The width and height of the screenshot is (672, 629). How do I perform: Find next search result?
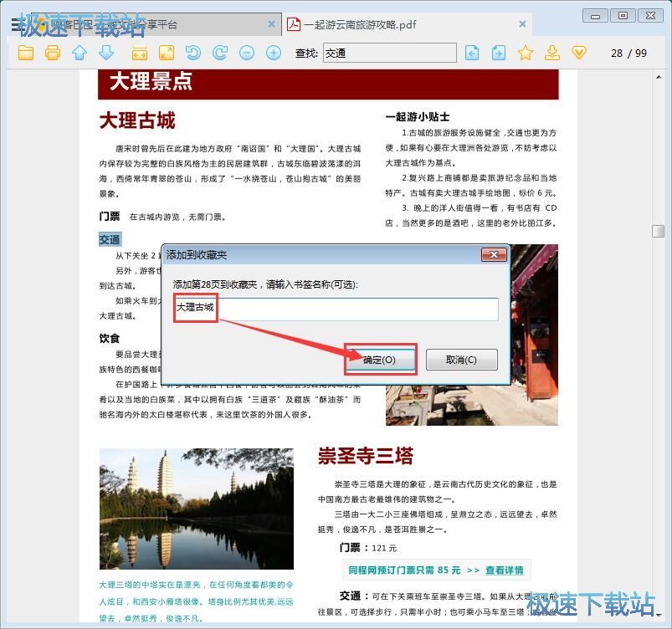click(499, 53)
